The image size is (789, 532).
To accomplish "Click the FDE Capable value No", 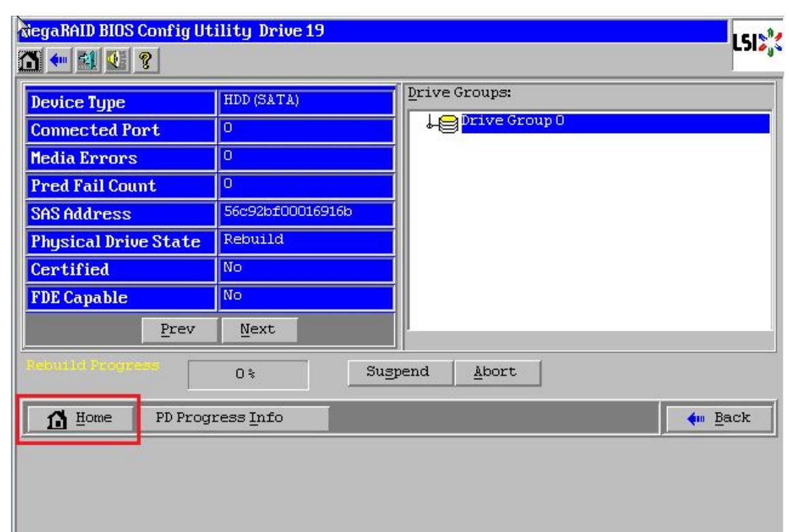I will point(233,295).
